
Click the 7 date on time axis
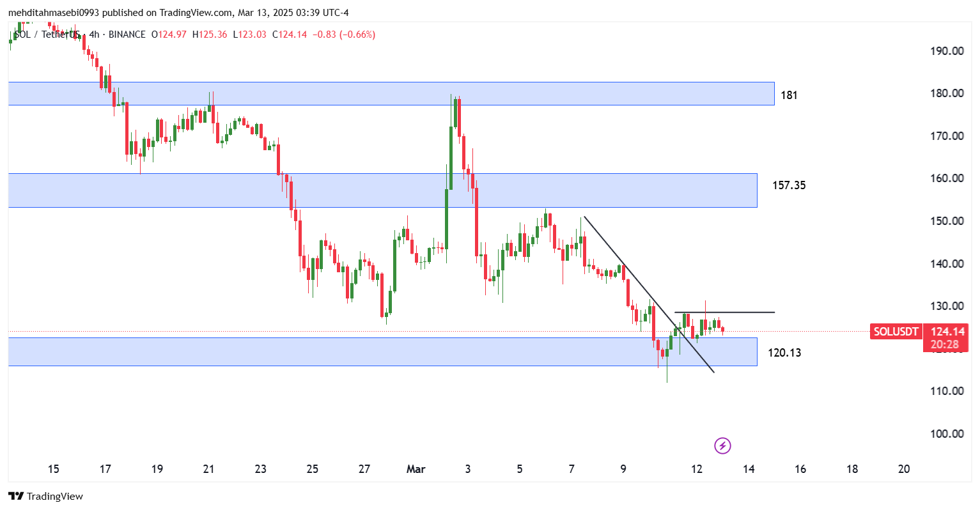point(572,469)
